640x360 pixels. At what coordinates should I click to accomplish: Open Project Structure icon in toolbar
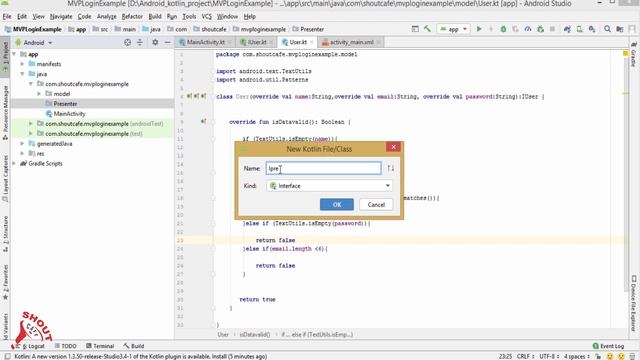(x=620, y=29)
